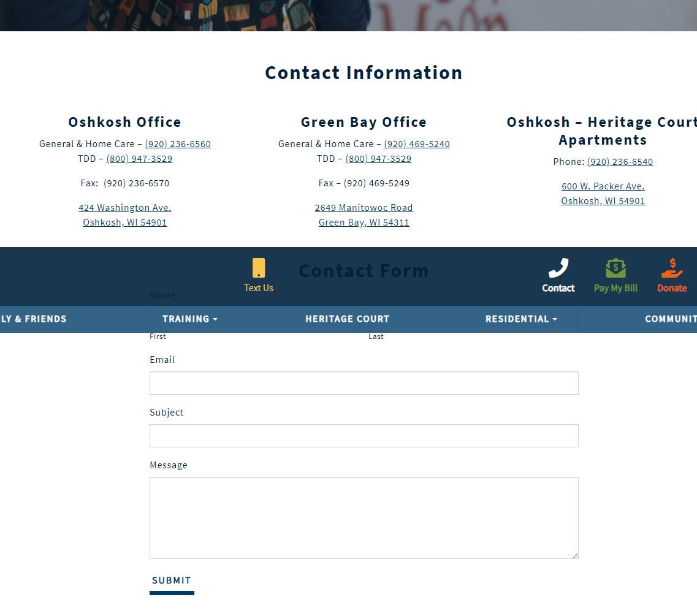Expand the Training dropdown menu
Viewport: 697px width, 616px height.
pos(190,319)
